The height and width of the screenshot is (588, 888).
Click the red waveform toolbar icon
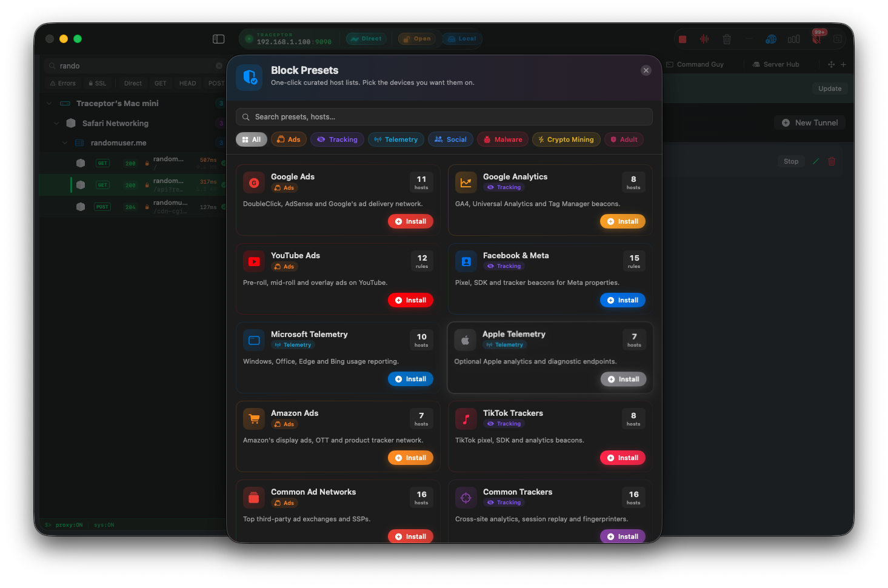pyautogui.click(x=704, y=39)
